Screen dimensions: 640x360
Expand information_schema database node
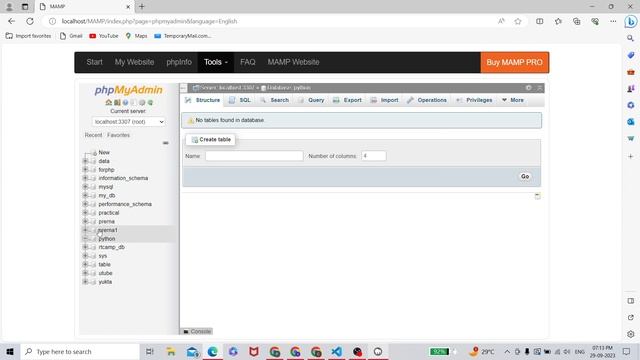click(85, 178)
